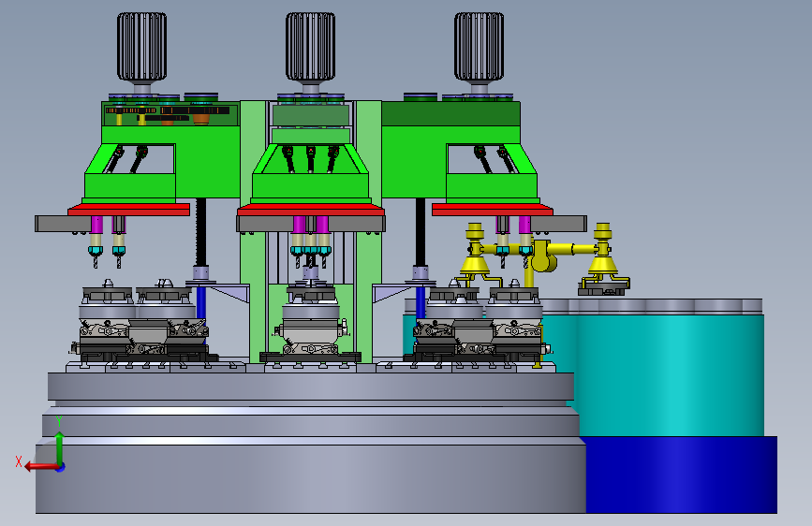
Task: Click the red X axis arrow of triad
Action: 40,467
